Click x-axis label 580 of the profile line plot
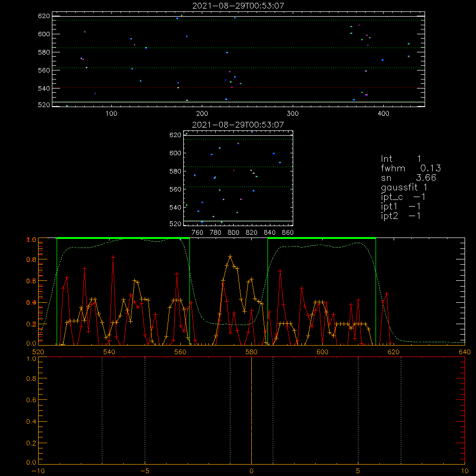This screenshot has height=476, width=476. [251, 352]
